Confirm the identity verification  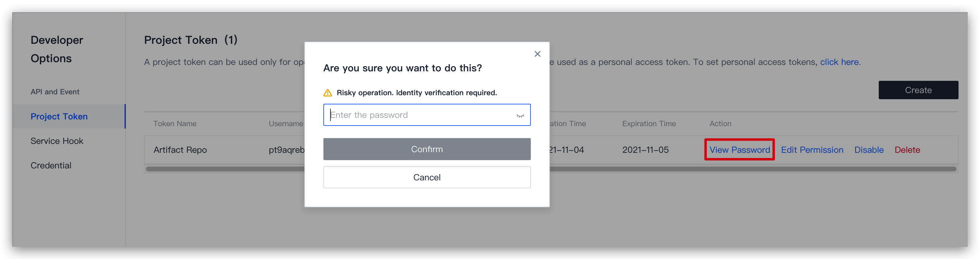pos(427,149)
